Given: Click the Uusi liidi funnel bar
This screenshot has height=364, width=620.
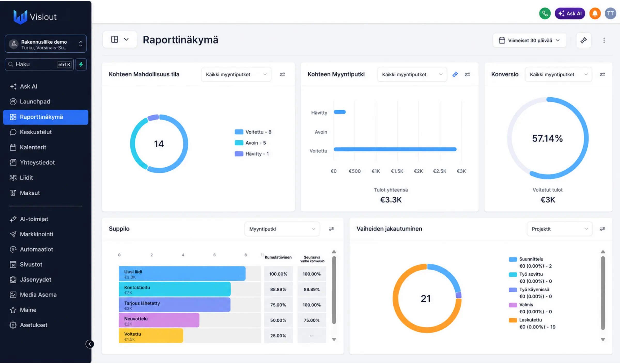Looking at the screenshot, I should coord(182,274).
